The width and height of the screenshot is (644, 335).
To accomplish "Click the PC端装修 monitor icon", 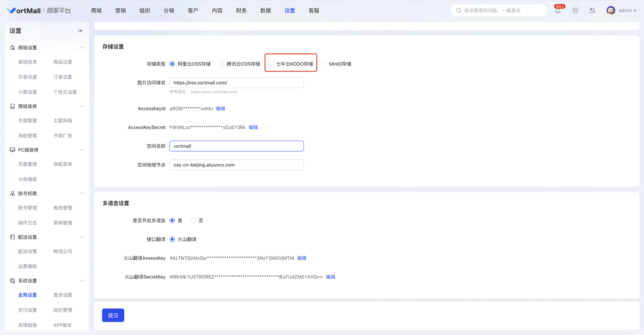I will [x=12, y=150].
